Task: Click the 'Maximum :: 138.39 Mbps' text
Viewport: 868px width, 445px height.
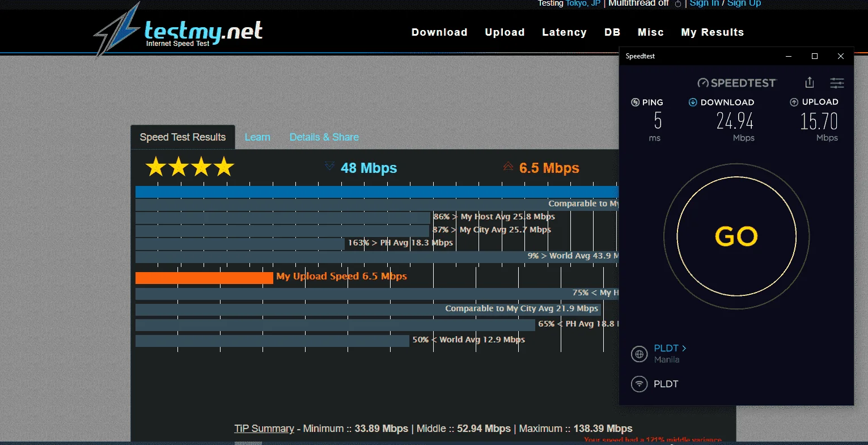Action: [575, 429]
